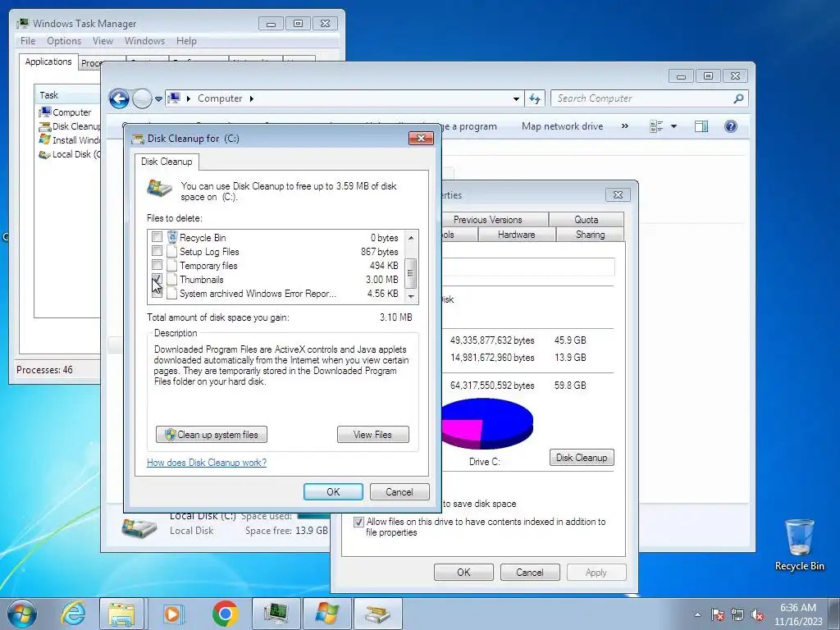
Task: Open Windows menu in Task Manager
Action: pos(144,41)
